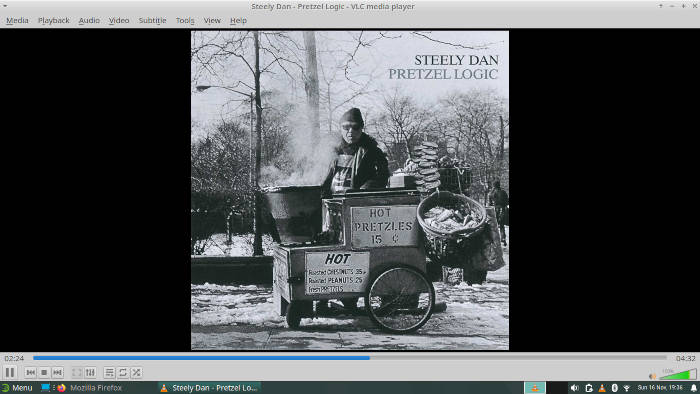Seek within the blue progress bar

click(350, 358)
